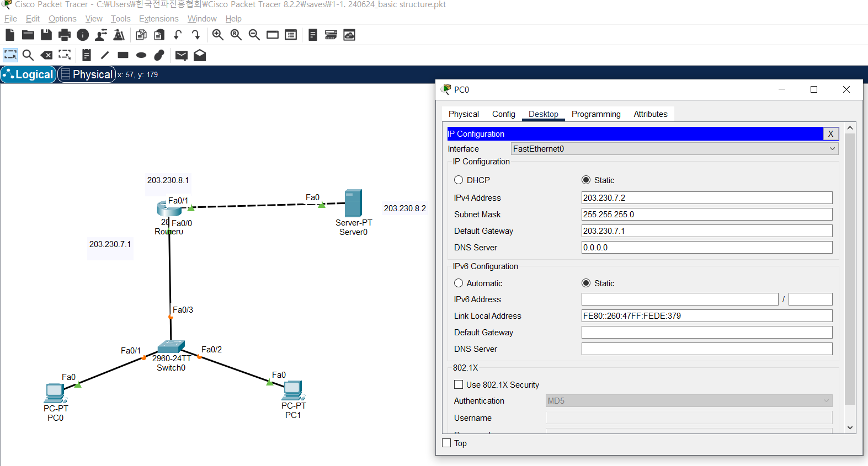The image size is (868, 466).
Task: Choose the Delete tool
Action: (x=46, y=55)
